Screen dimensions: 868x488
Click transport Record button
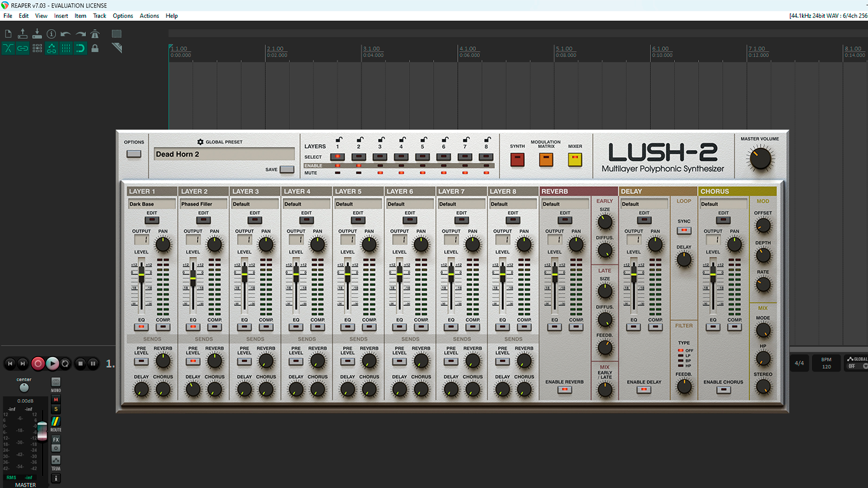[x=38, y=363]
